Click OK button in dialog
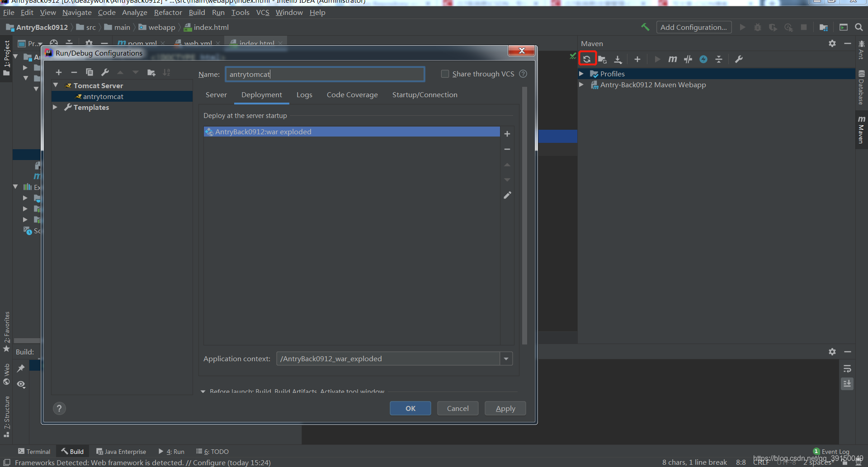The height and width of the screenshot is (467, 868). point(410,409)
